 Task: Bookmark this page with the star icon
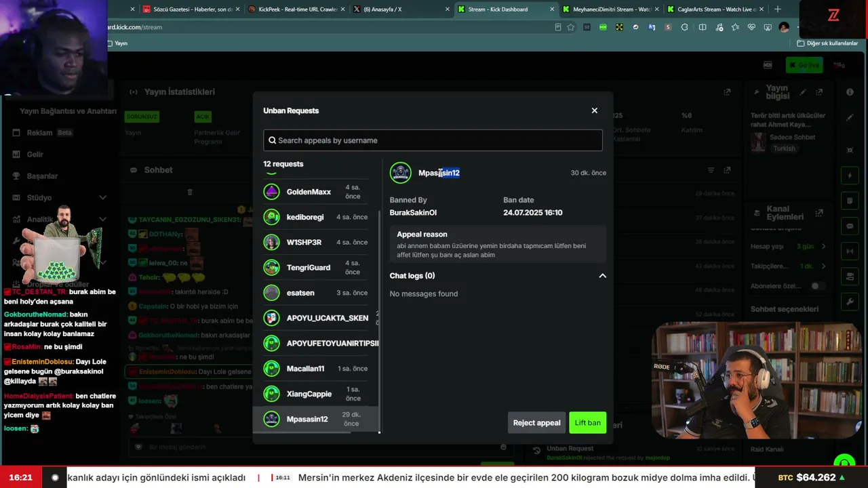point(571,27)
